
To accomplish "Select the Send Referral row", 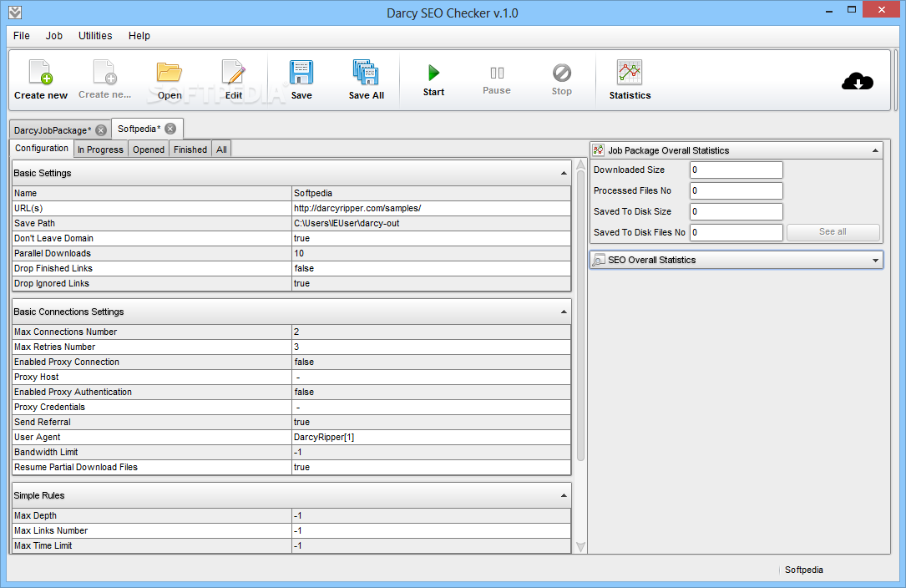I will (291, 422).
